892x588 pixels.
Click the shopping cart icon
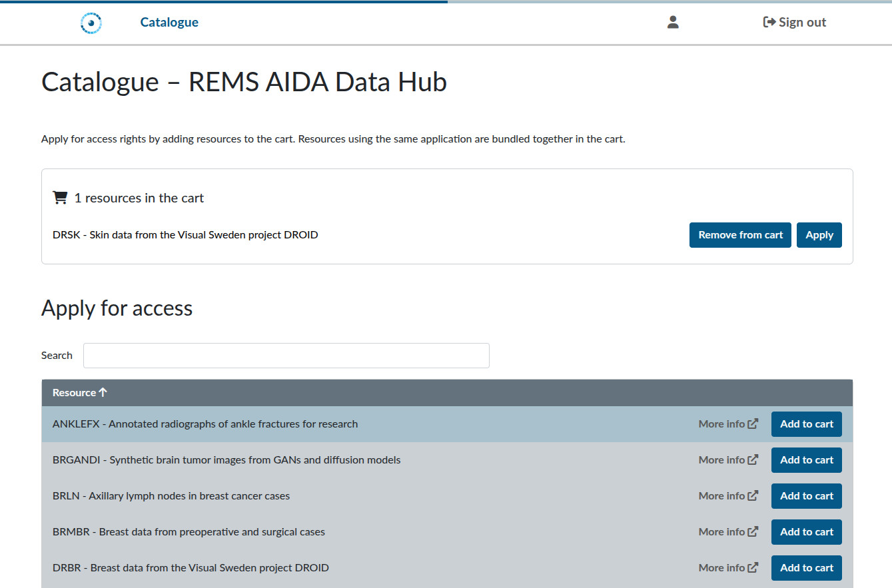60,198
